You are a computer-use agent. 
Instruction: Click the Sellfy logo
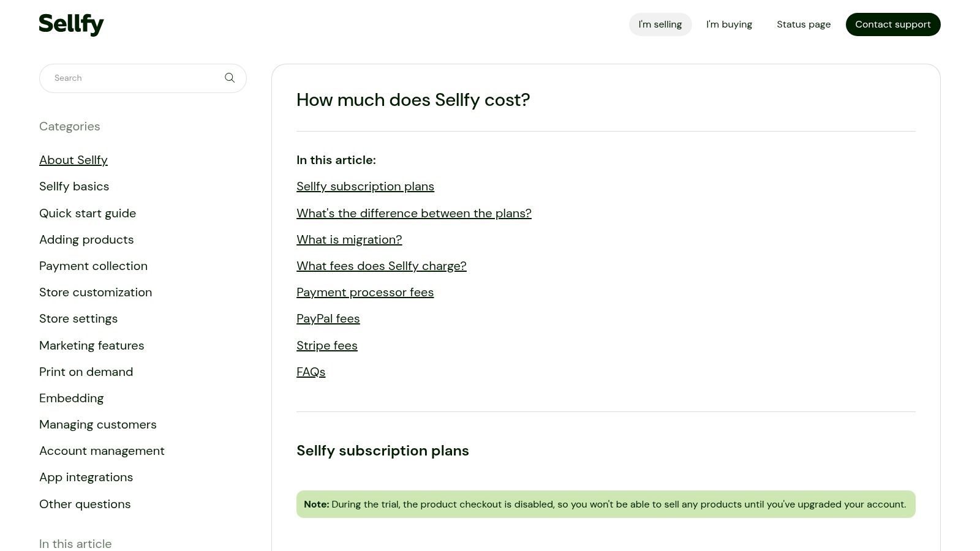pyautogui.click(x=71, y=24)
